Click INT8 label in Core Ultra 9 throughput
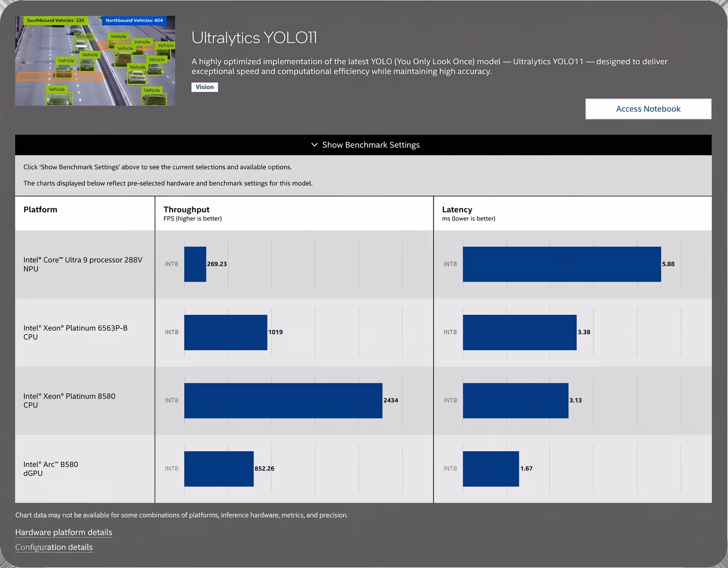This screenshot has height=568, width=728. [171, 264]
